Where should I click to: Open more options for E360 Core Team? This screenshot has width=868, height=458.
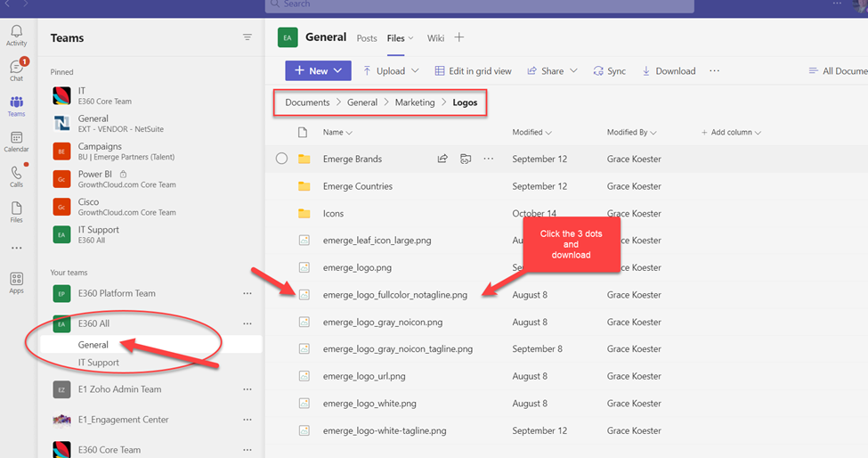[x=247, y=450]
